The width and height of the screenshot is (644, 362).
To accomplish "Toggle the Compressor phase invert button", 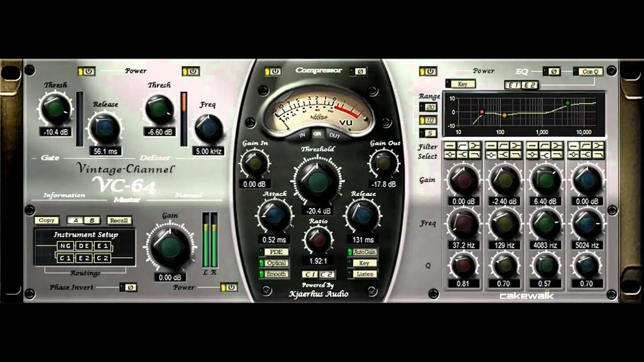I will (358, 71).
